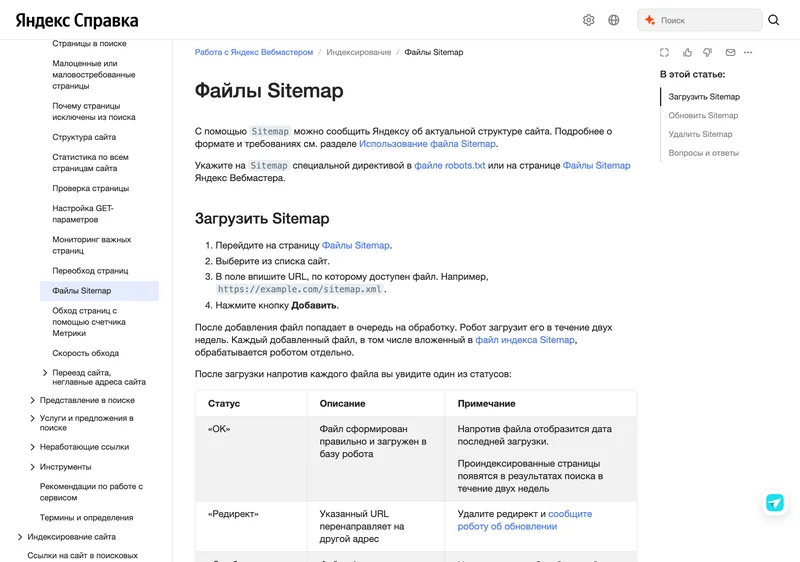Open Термины и определения
800x562 pixels.
tap(86, 517)
